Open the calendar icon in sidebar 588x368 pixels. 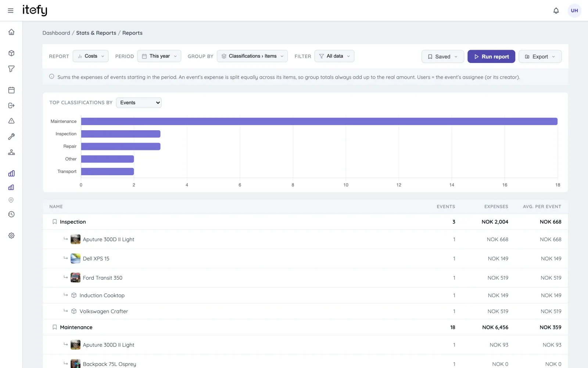11,90
